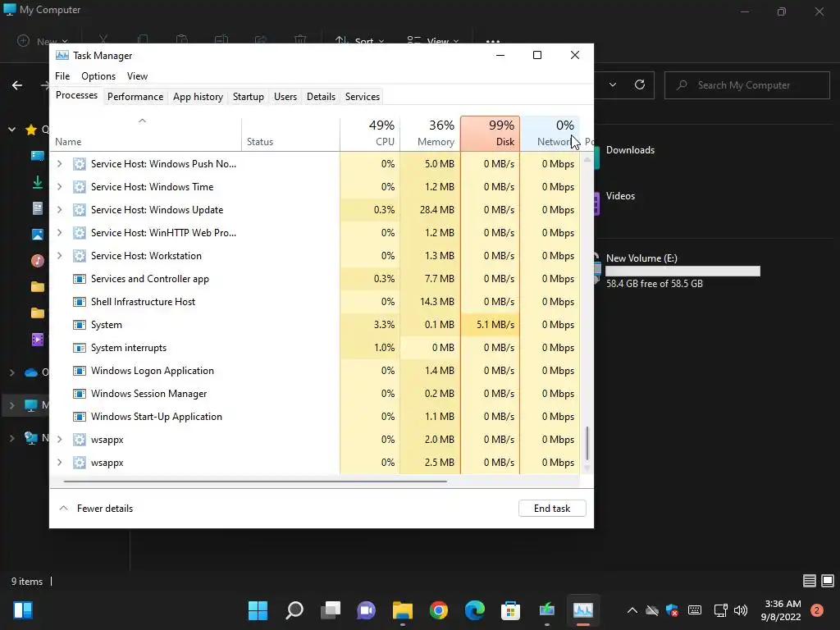Launch Google Chrome from the taskbar

tap(439, 610)
